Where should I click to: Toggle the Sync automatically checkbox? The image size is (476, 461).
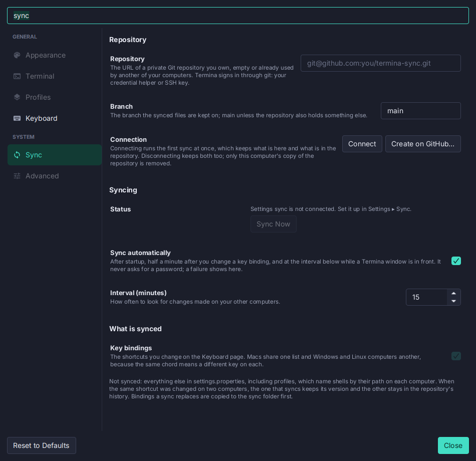[456, 261]
